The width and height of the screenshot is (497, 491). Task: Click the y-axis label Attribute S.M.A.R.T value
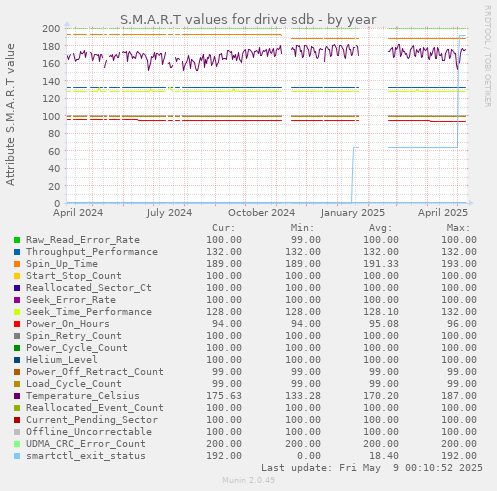(x=10, y=114)
